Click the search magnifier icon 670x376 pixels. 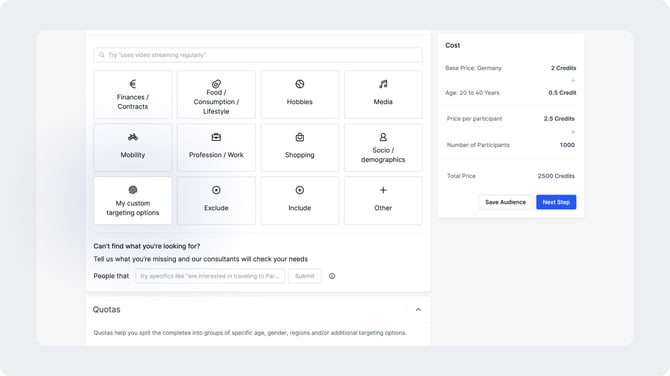(x=102, y=55)
